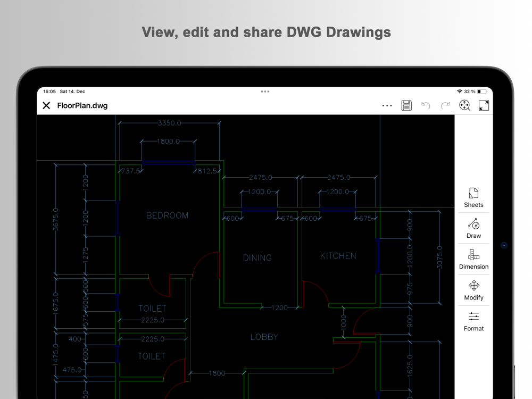The image size is (532, 399).
Task: Select the 3350.0 dimension text
Action: click(x=170, y=123)
